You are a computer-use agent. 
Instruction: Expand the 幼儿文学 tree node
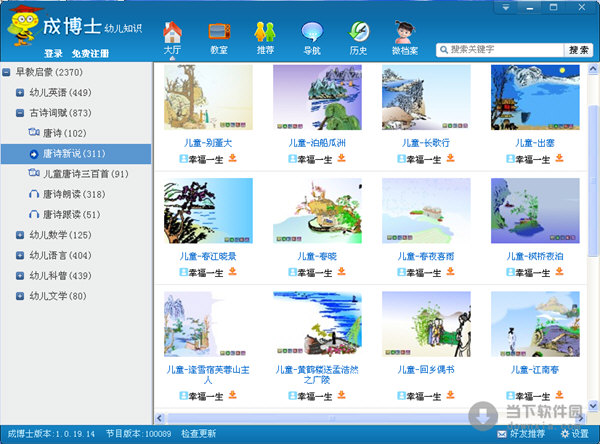(x=20, y=296)
